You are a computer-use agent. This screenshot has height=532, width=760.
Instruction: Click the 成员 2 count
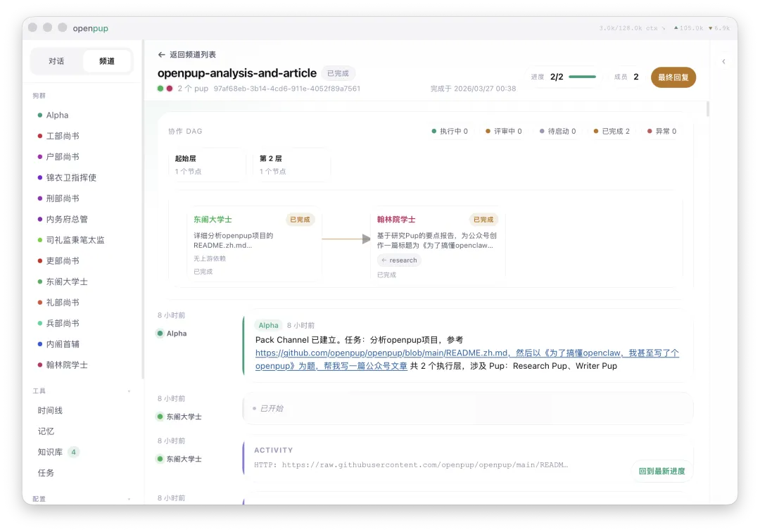(626, 77)
